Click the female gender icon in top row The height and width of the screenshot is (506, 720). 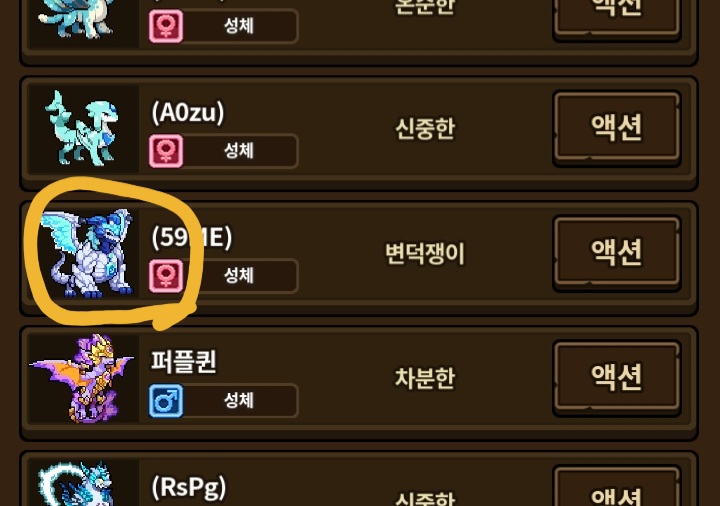pyautogui.click(x=166, y=26)
